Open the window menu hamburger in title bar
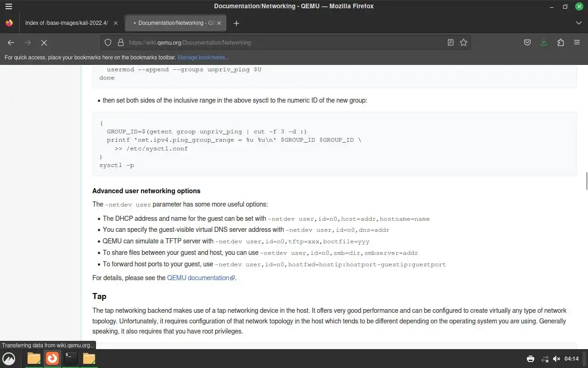588x368 pixels. click(x=9, y=6)
